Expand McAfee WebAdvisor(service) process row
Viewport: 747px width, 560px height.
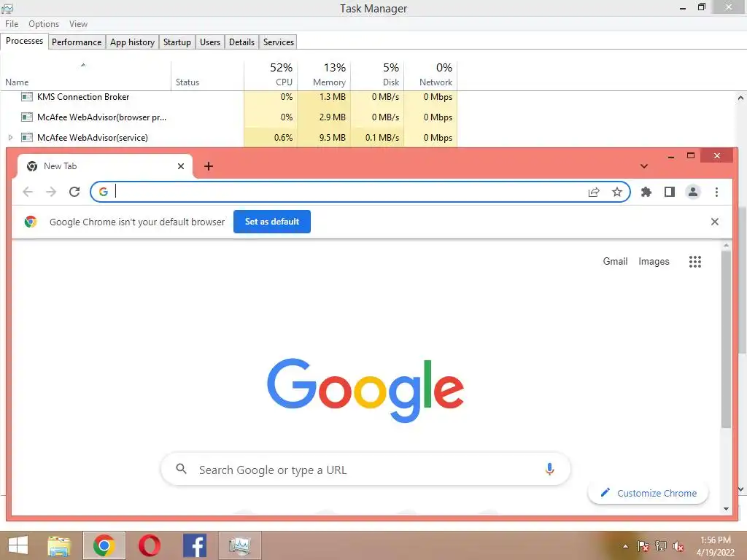(10, 138)
